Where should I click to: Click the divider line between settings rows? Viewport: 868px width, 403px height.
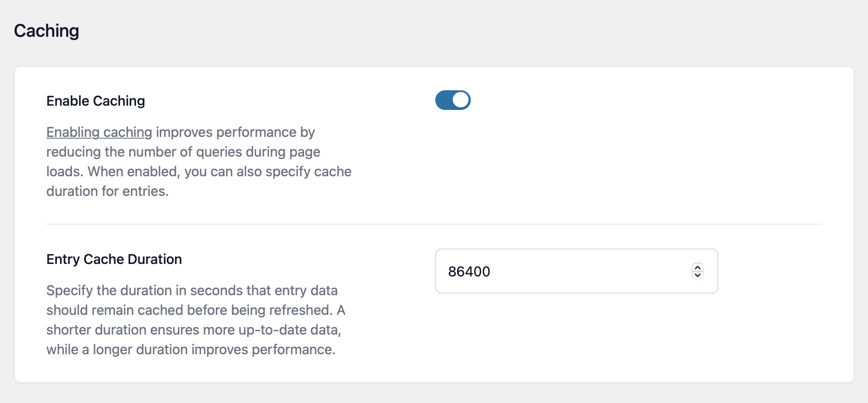pos(434,224)
